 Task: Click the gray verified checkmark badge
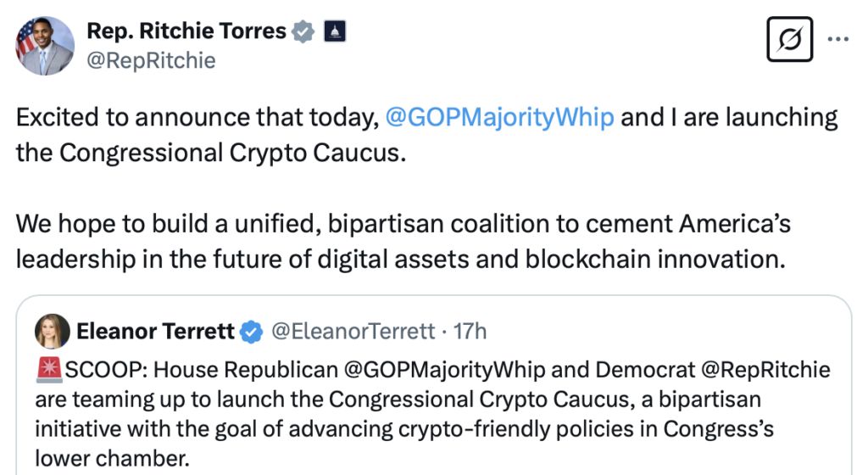point(303,32)
